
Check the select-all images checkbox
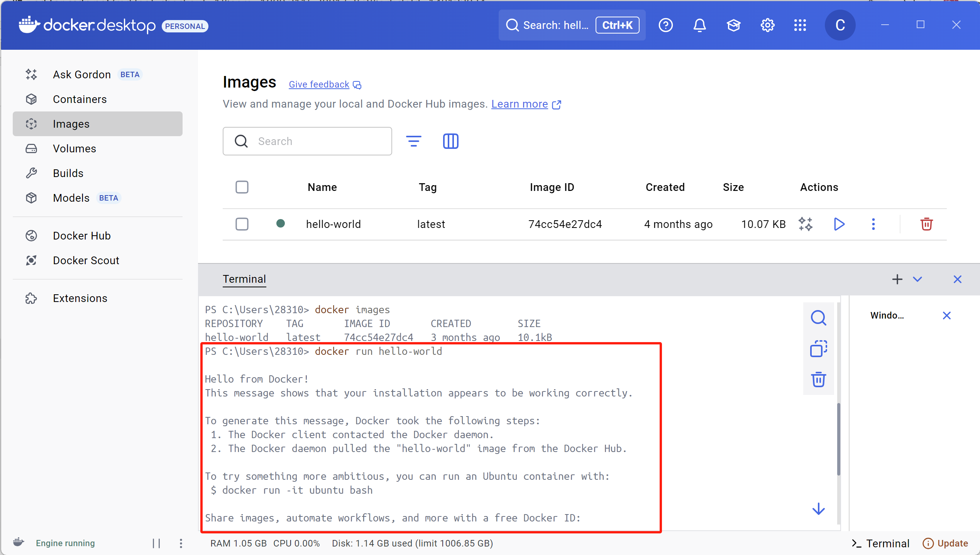point(242,187)
